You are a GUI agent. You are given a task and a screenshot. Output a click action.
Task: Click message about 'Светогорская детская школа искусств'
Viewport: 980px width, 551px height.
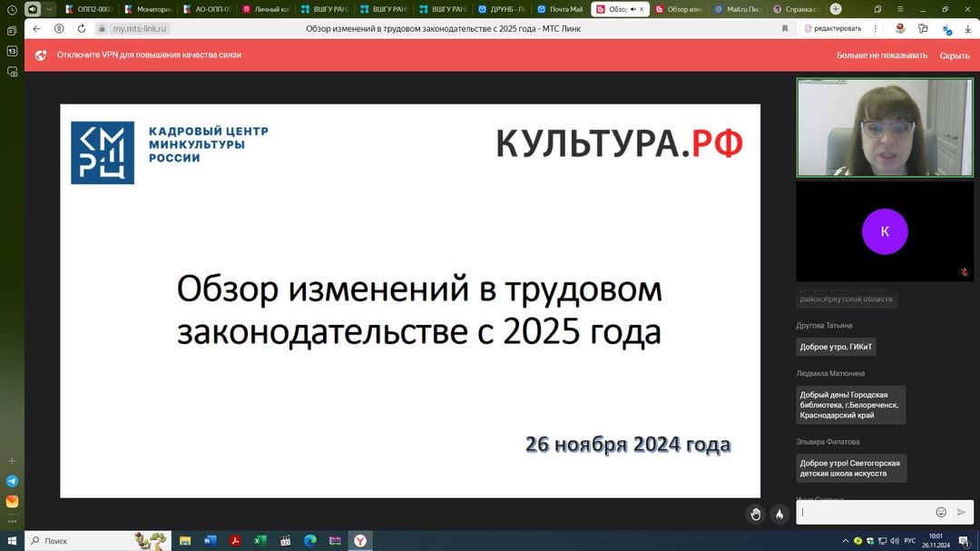[x=850, y=468]
